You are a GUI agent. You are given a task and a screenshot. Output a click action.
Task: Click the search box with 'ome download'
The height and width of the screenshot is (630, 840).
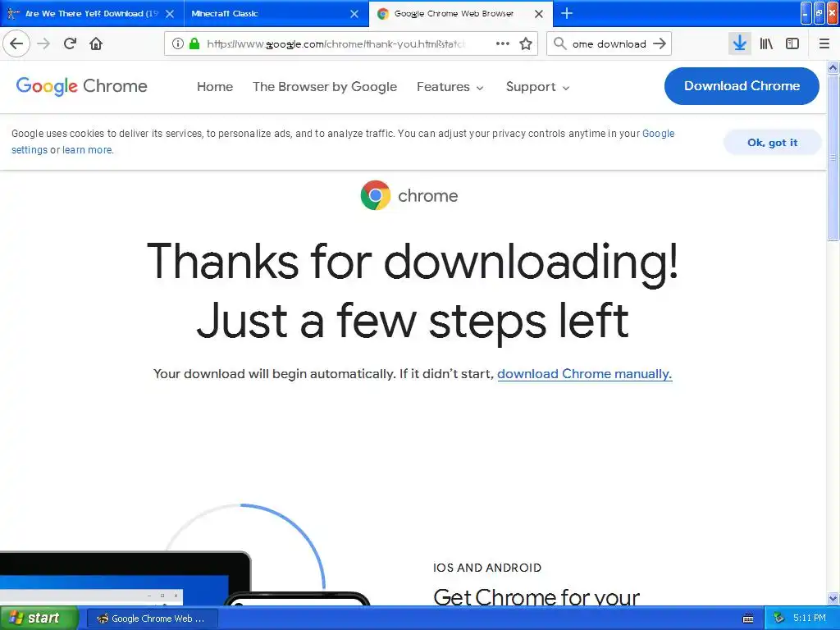pyautogui.click(x=609, y=44)
